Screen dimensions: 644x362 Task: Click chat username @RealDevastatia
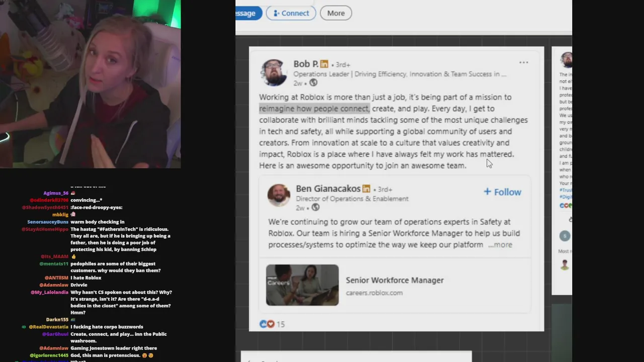tap(48, 327)
